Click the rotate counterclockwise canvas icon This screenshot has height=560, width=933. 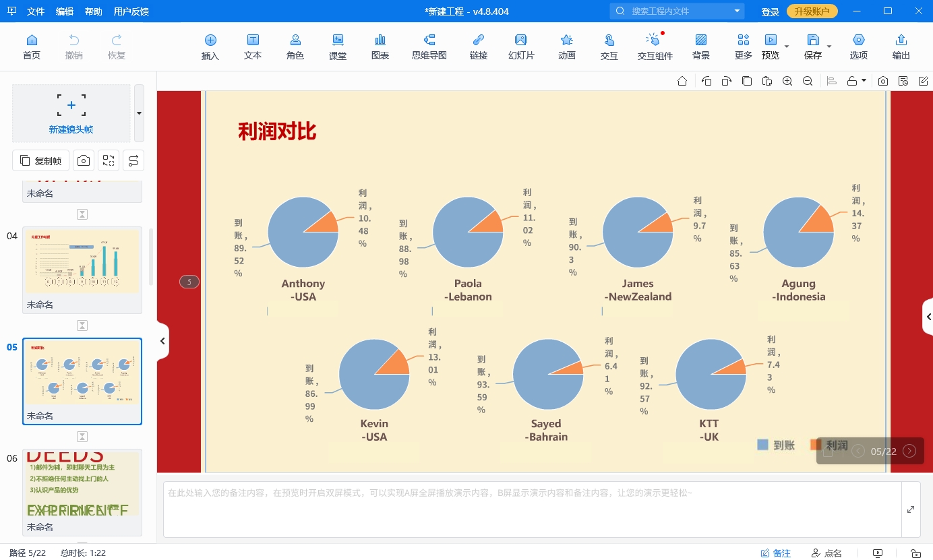pyautogui.click(x=706, y=81)
